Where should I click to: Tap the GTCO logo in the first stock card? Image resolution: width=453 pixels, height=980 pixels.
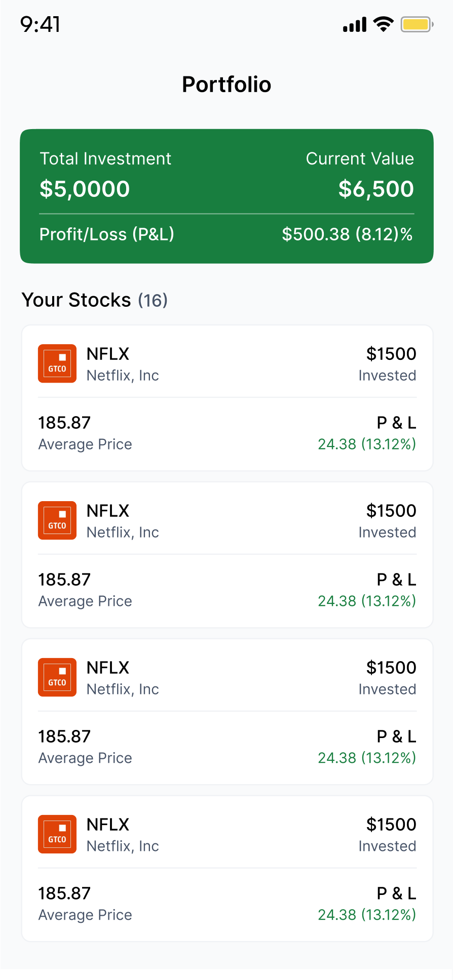click(x=57, y=363)
